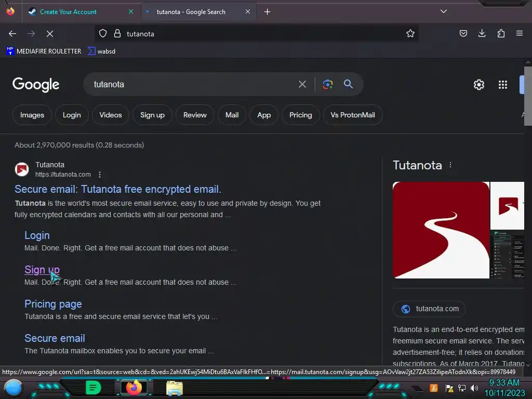Open the knowledge panel more options dots
The image size is (532, 399).
tap(450, 165)
